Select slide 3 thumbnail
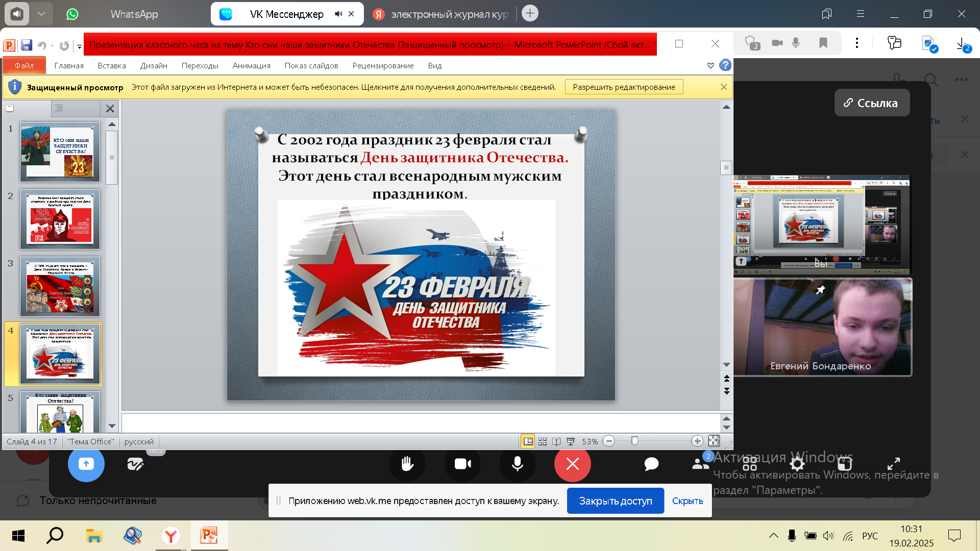The image size is (980, 551). [x=60, y=287]
